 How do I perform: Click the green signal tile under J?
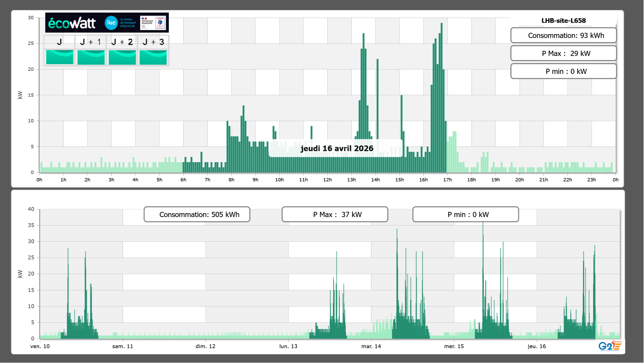(x=60, y=57)
